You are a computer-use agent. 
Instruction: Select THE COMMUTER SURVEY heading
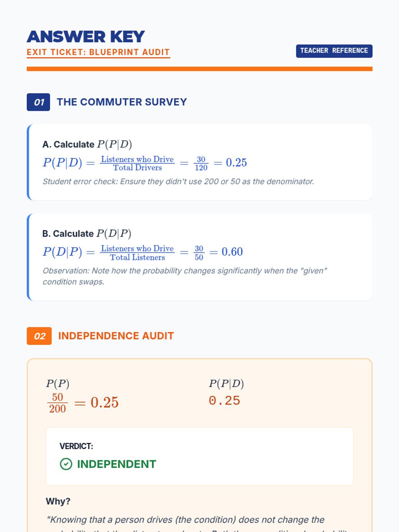[122, 102]
